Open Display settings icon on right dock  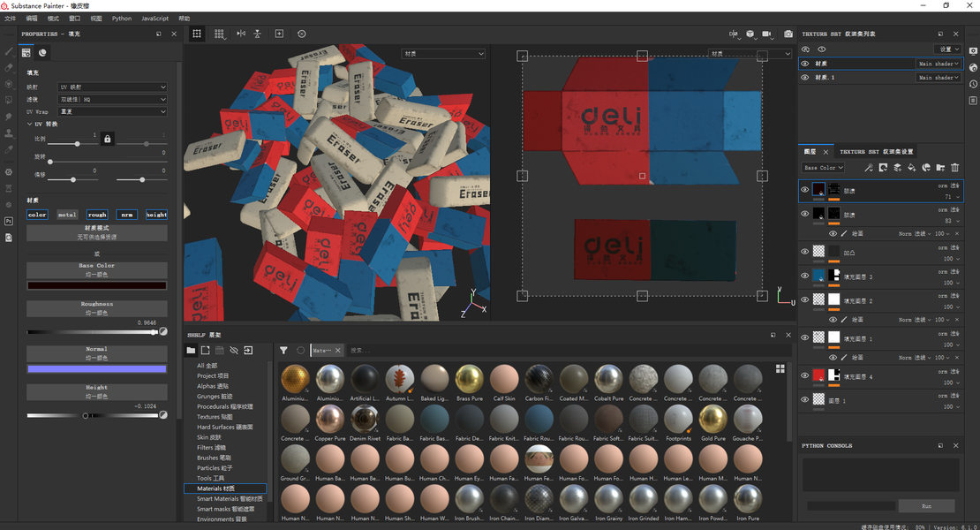pos(973,51)
